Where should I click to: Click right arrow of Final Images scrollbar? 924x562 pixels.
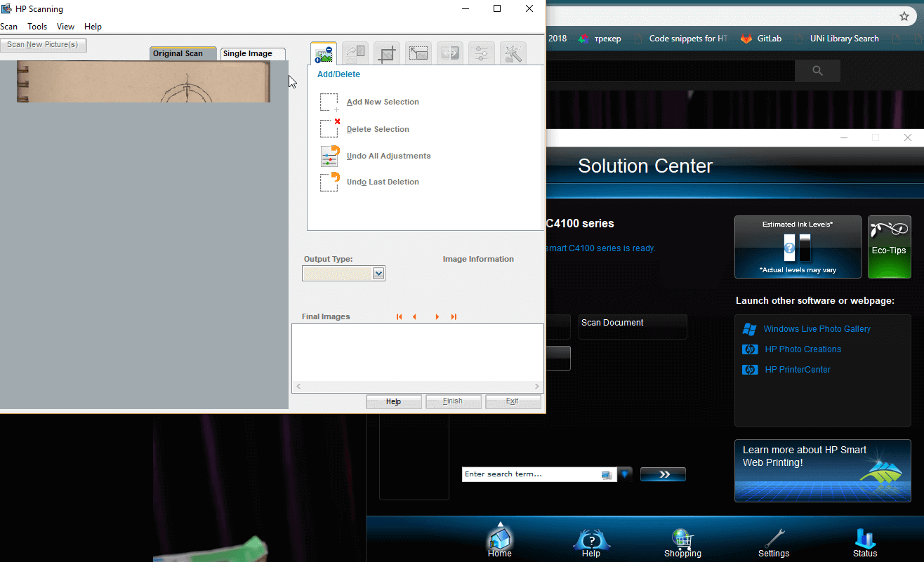click(x=537, y=387)
